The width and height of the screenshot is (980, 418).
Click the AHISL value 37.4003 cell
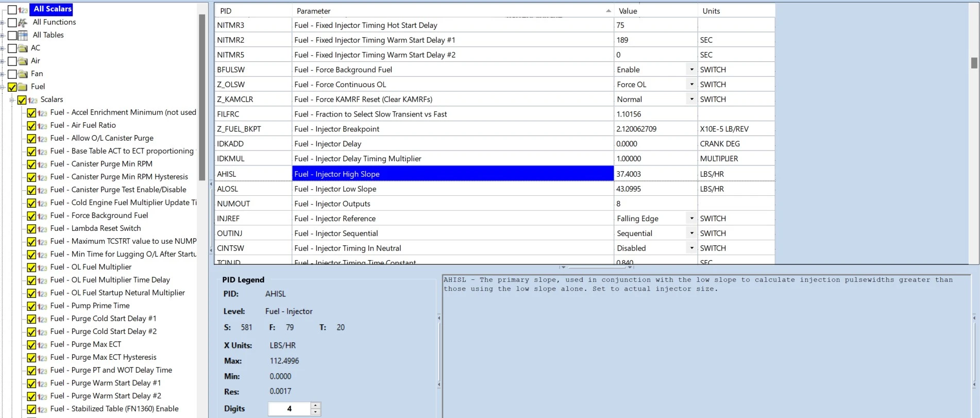coord(655,174)
